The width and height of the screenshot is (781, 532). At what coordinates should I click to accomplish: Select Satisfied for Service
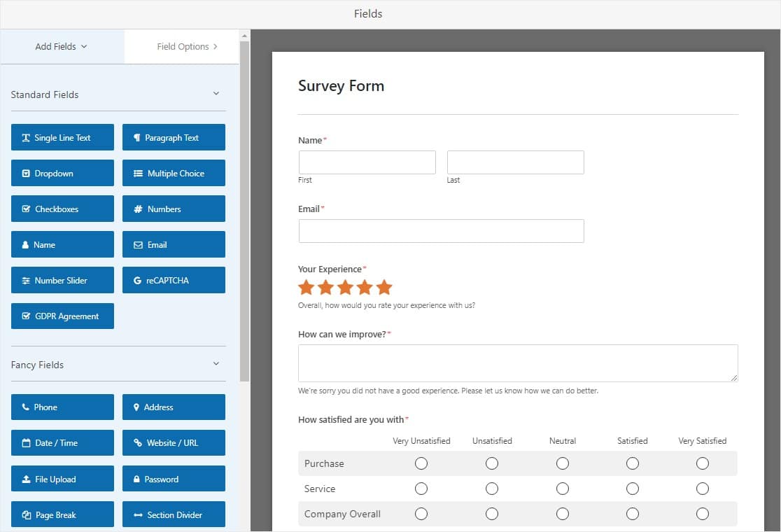[x=633, y=489]
